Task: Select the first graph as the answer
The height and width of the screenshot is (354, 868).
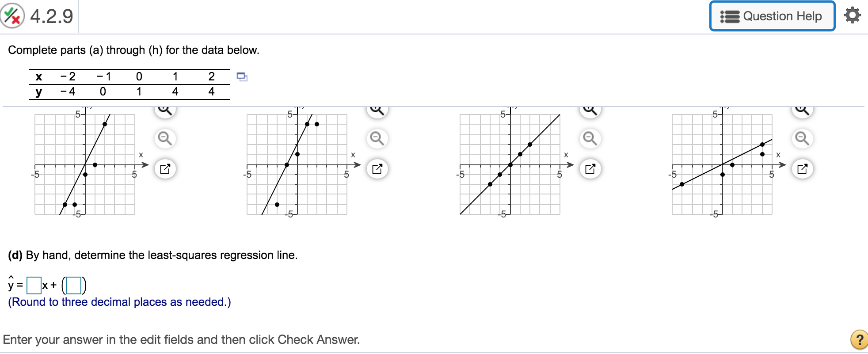Action: (84, 164)
